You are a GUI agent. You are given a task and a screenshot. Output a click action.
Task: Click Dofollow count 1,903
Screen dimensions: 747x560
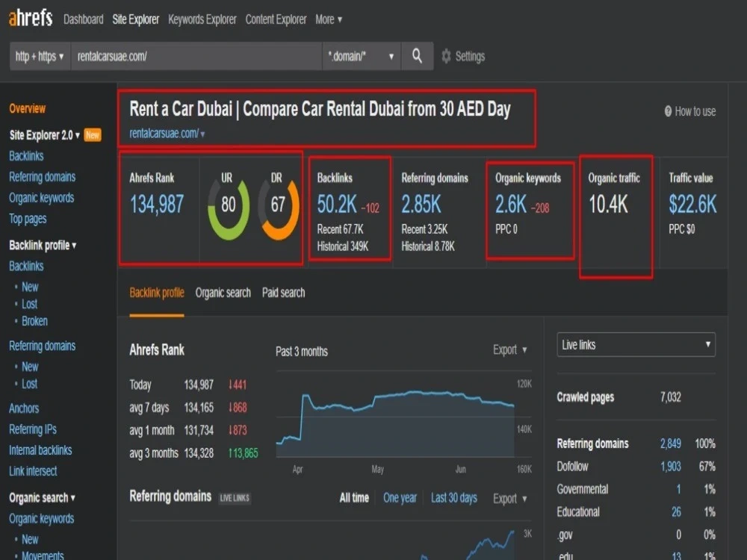coord(670,467)
